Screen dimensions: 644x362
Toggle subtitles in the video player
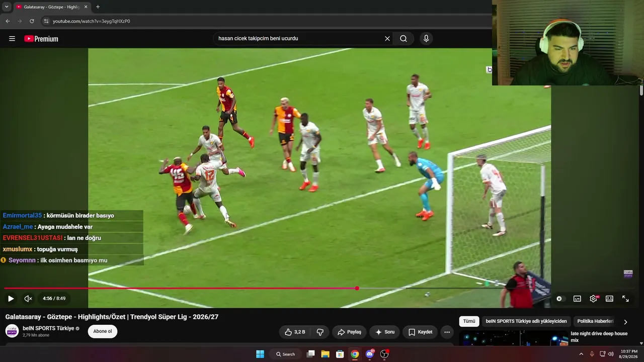point(577,299)
